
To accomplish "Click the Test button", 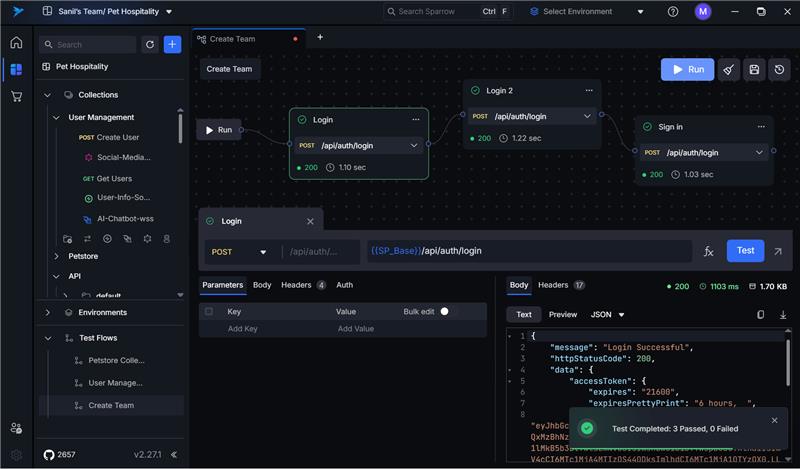I will coord(745,251).
